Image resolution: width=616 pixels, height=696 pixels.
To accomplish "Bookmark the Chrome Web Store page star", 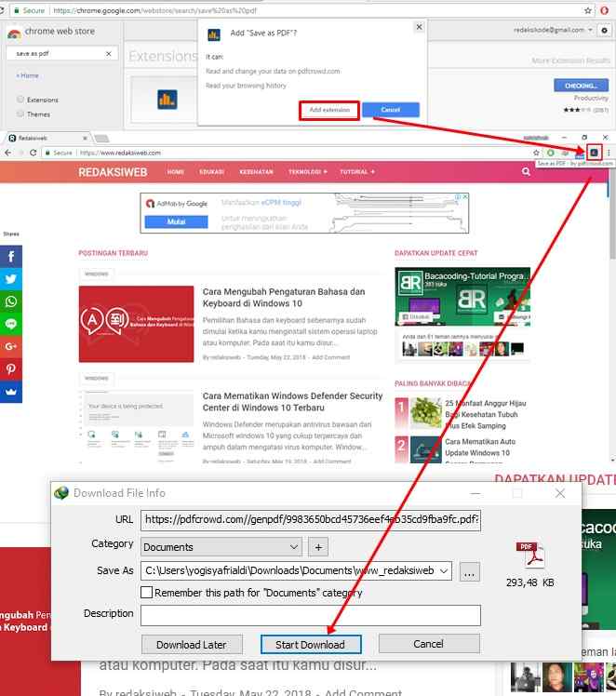I will click(x=588, y=10).
